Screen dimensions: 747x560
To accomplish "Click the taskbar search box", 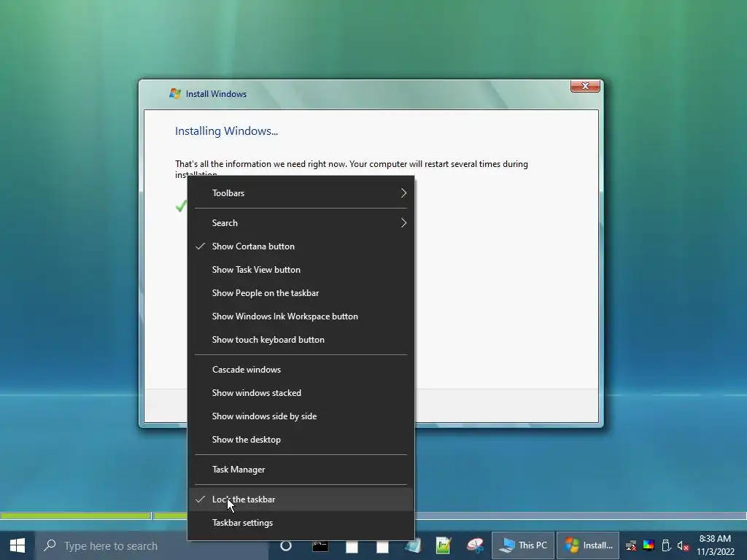I will (x=152, y=545).
